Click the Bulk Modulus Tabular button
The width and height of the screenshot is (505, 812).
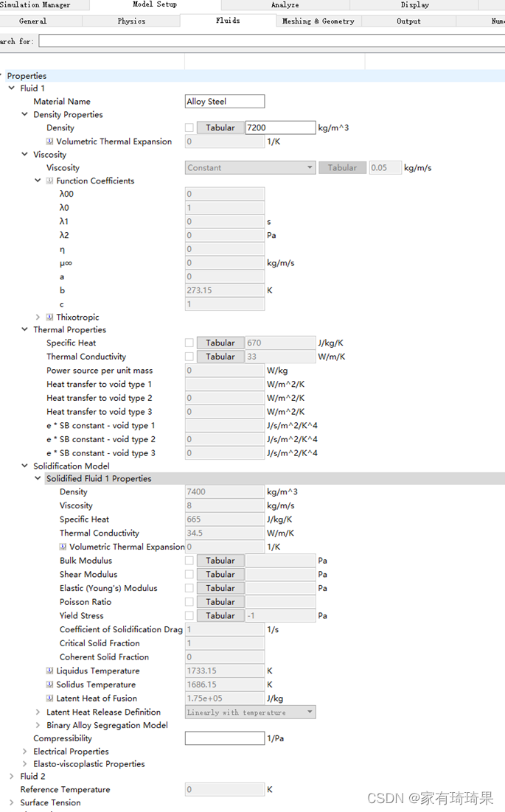point(220,561)
